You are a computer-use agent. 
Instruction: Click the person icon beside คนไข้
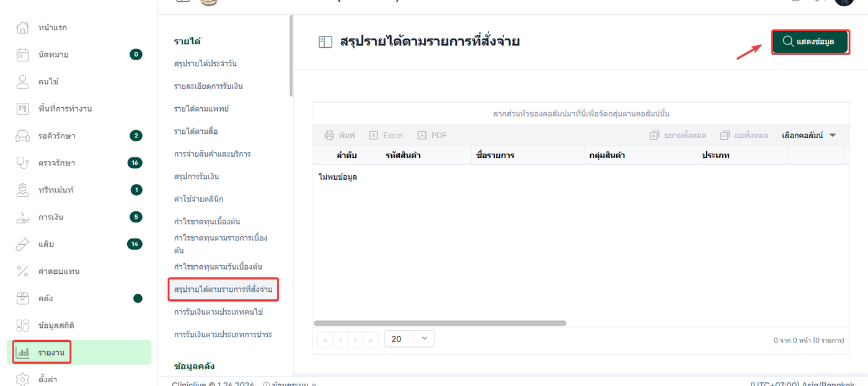coord(22,81)
